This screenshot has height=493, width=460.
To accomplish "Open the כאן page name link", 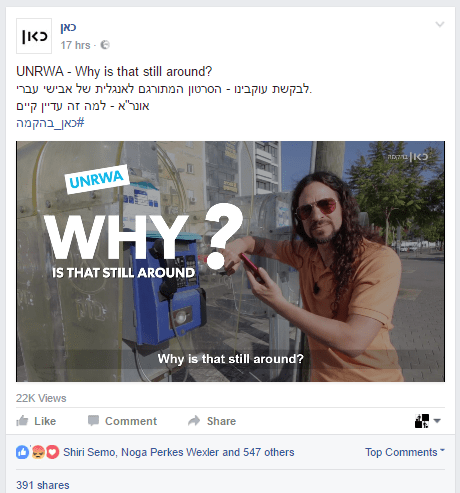I will click(x=68, y=28).
